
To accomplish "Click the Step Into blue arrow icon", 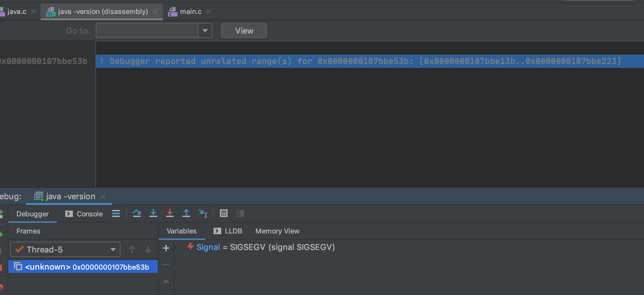I will (x=153, y=213).
